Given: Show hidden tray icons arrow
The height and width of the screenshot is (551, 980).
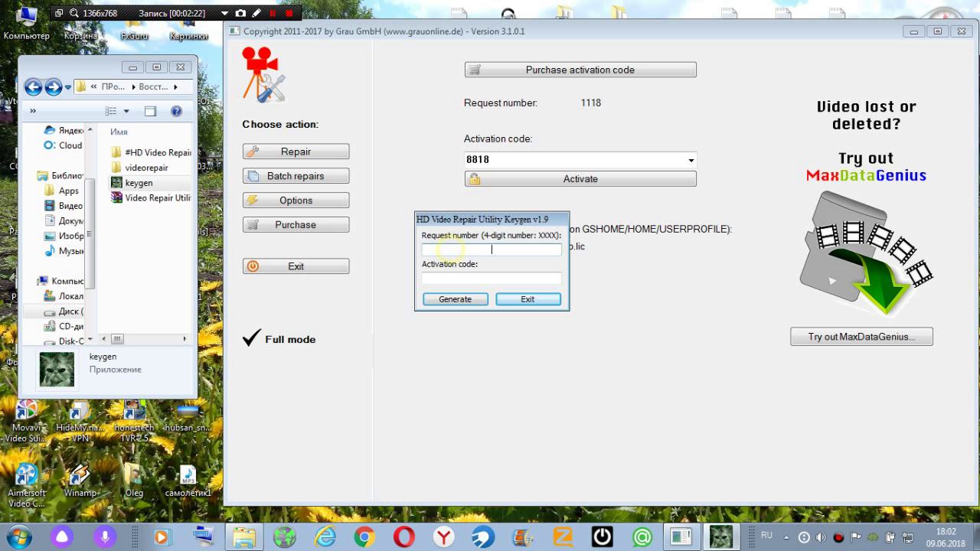Looking at the screenshot, I should point(786,536).
